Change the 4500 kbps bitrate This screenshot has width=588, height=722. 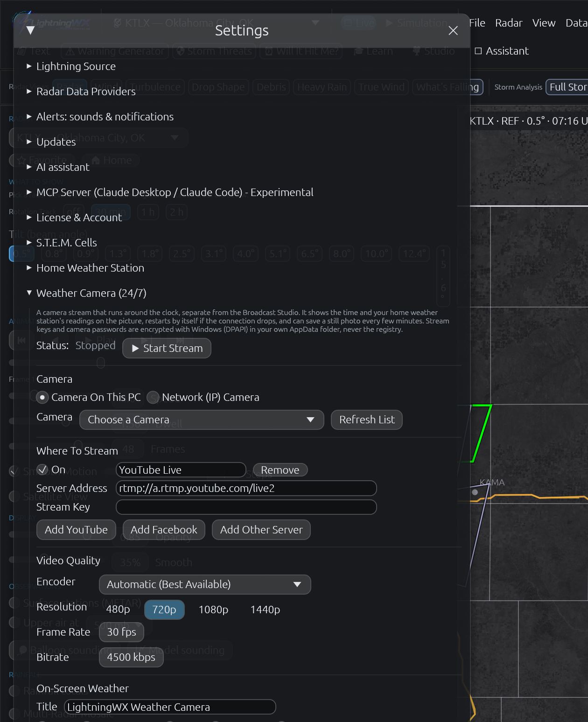click(131, 657)
